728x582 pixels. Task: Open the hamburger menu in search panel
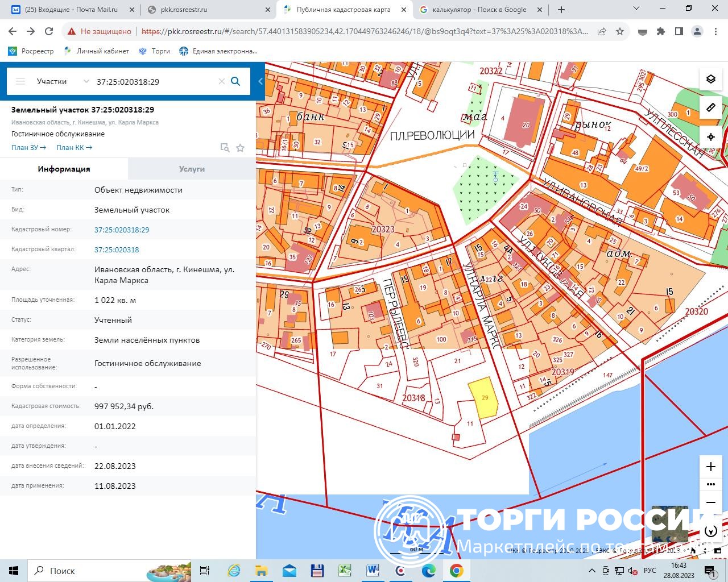20,81
